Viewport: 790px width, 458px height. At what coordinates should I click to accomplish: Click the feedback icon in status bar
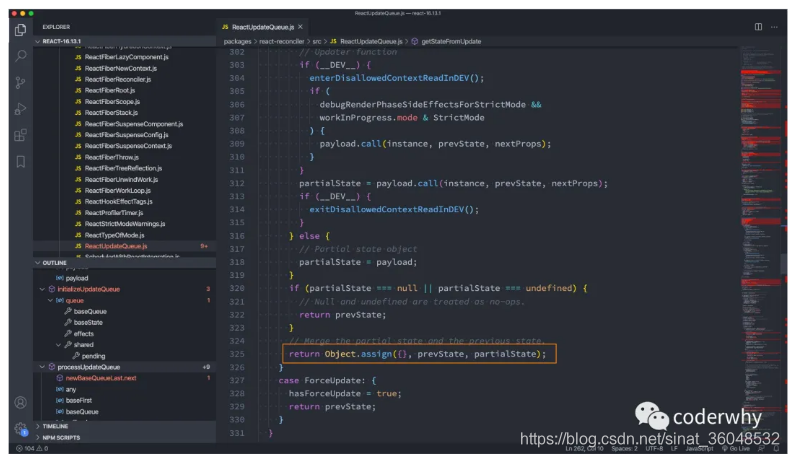coord(762,448)
